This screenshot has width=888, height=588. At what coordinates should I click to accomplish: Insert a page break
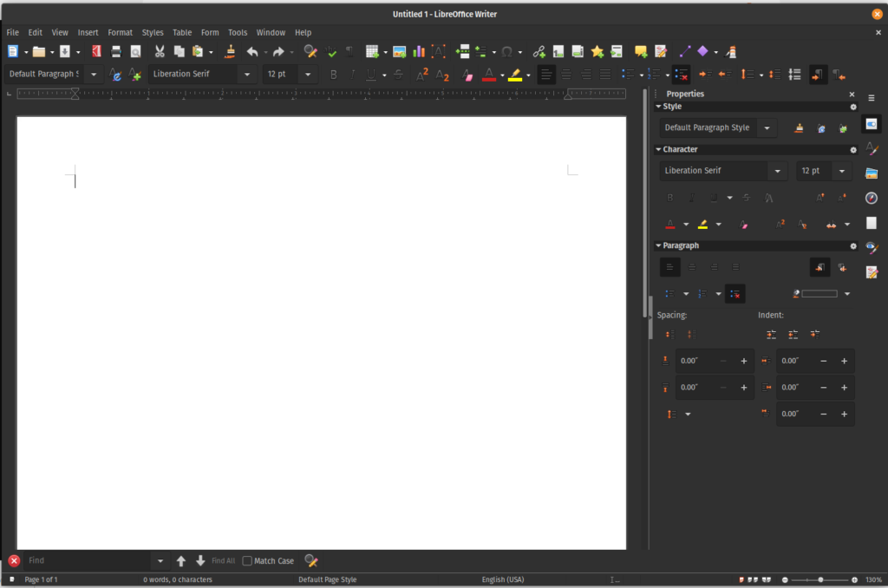pos(463,51)
